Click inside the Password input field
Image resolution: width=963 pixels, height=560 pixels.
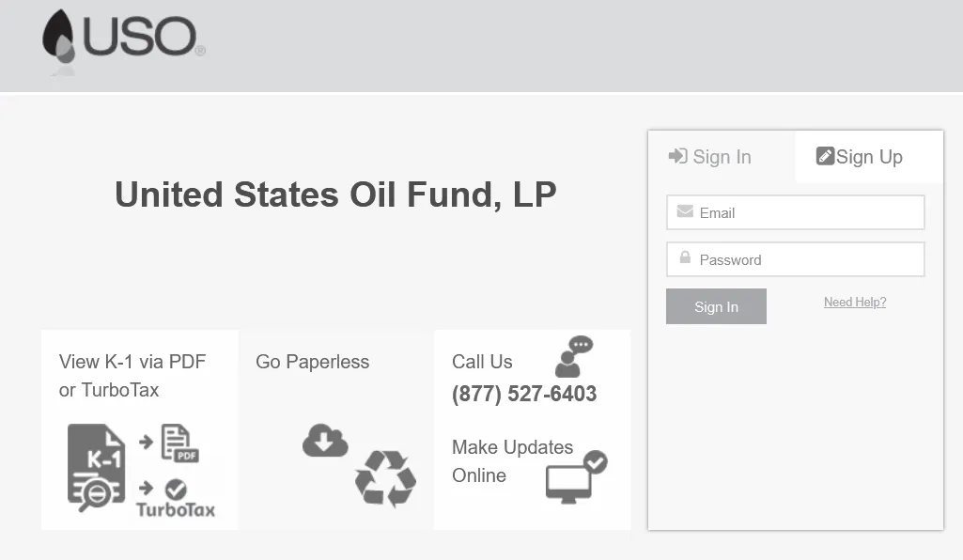[808, 259]
